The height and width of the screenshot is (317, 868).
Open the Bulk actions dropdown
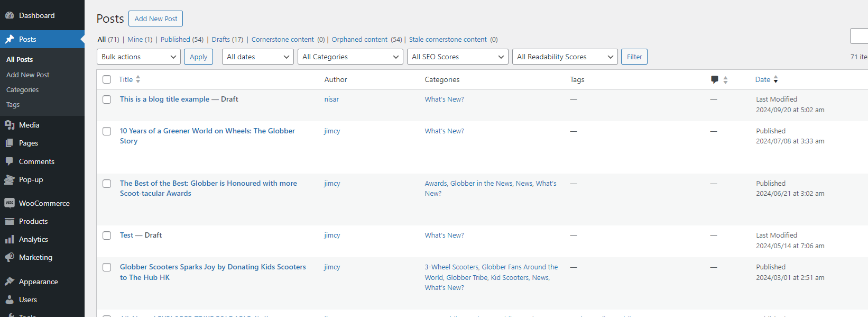pyautogui.click(x=138, y=57)
